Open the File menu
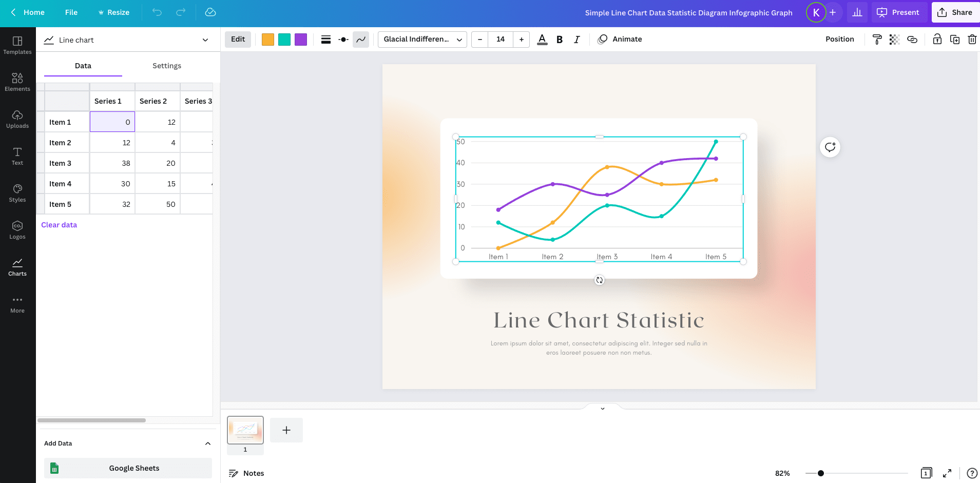Viewport: 980px width, 483px height. pos(71,12)
